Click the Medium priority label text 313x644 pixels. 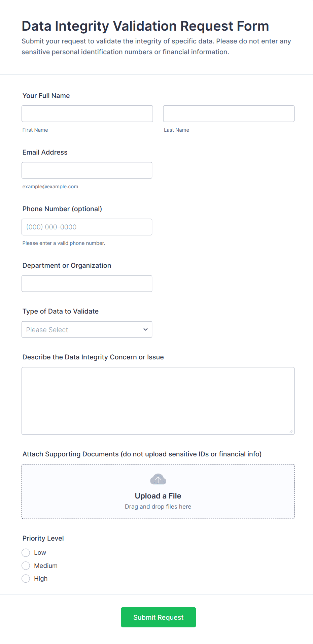click(x=46, y=566)
